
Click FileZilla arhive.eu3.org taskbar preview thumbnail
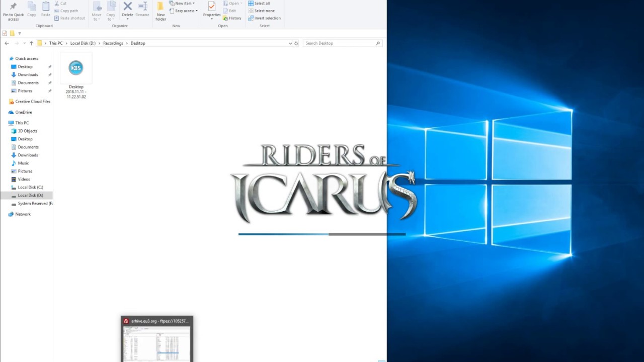pos(157,344)
